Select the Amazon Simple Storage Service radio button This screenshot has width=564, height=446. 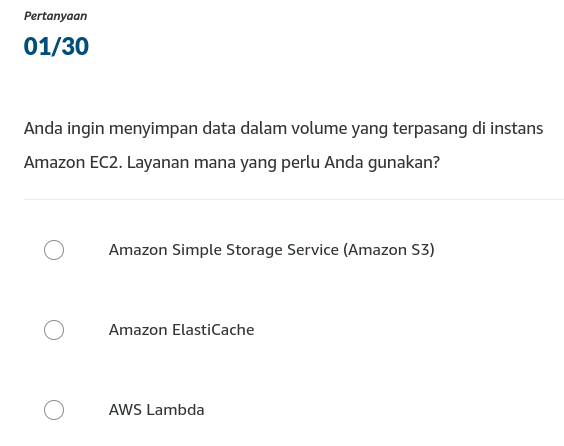[54, 250]
